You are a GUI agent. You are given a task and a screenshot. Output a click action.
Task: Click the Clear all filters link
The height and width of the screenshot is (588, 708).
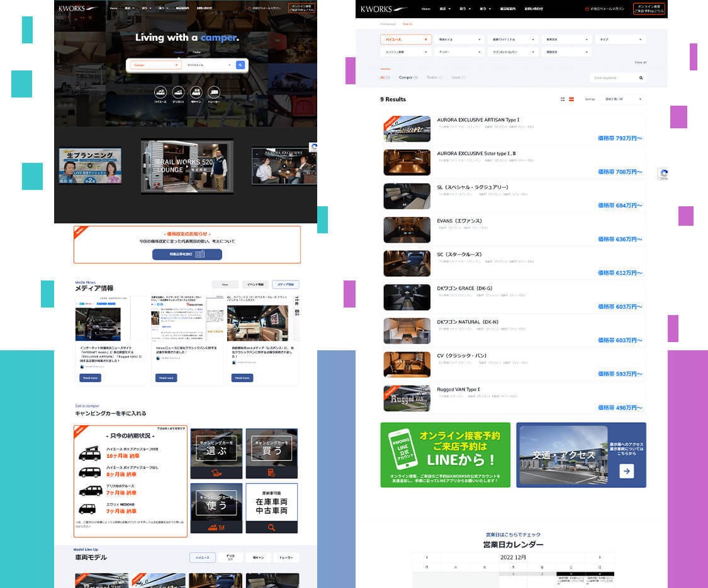tap(640, 63)
